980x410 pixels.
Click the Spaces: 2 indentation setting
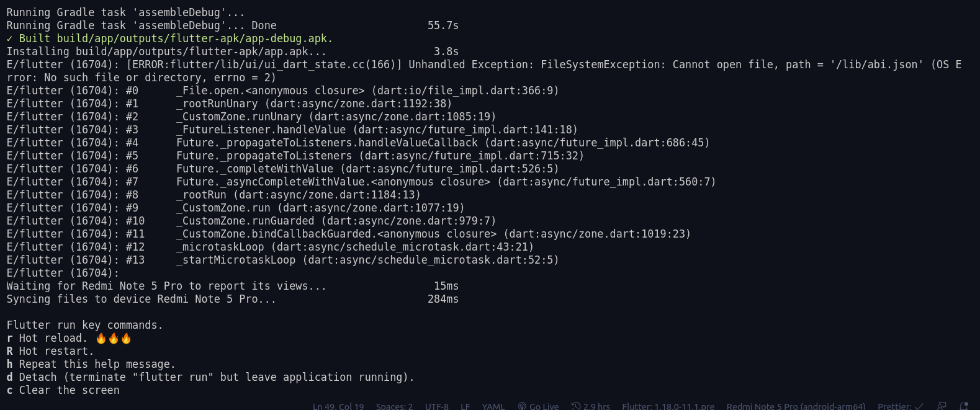pyautogui.click(x=393, y=406)
